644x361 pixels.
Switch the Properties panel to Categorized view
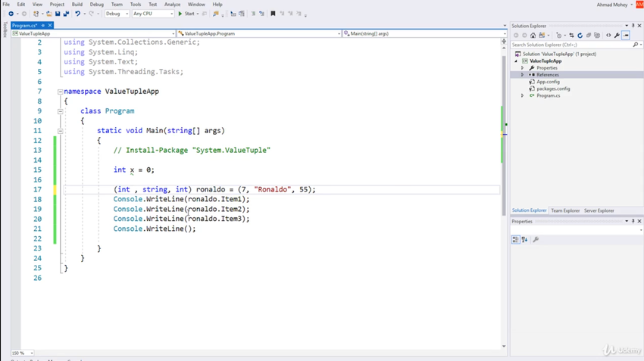coord(515,240)
